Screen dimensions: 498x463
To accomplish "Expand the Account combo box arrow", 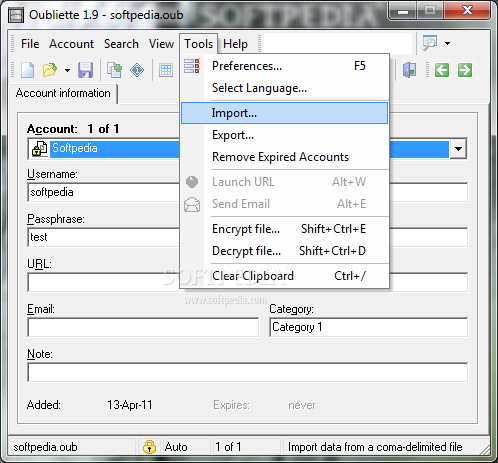I will pos(458,149).
